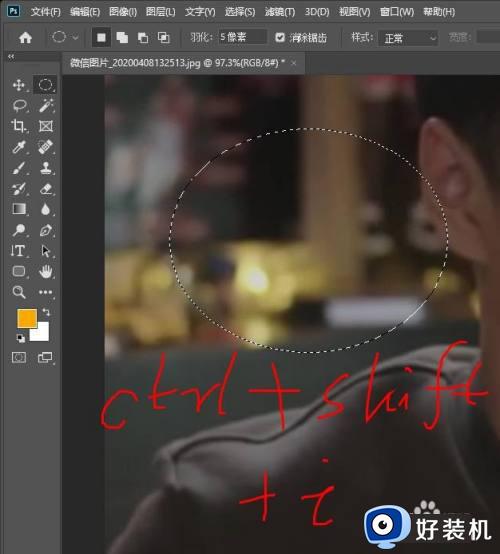Image resolution: width=500 pixels, height=554 pixels.
Task: Open the 图层(L) menu
Action: pyautogui.click(x=160, y=12)
